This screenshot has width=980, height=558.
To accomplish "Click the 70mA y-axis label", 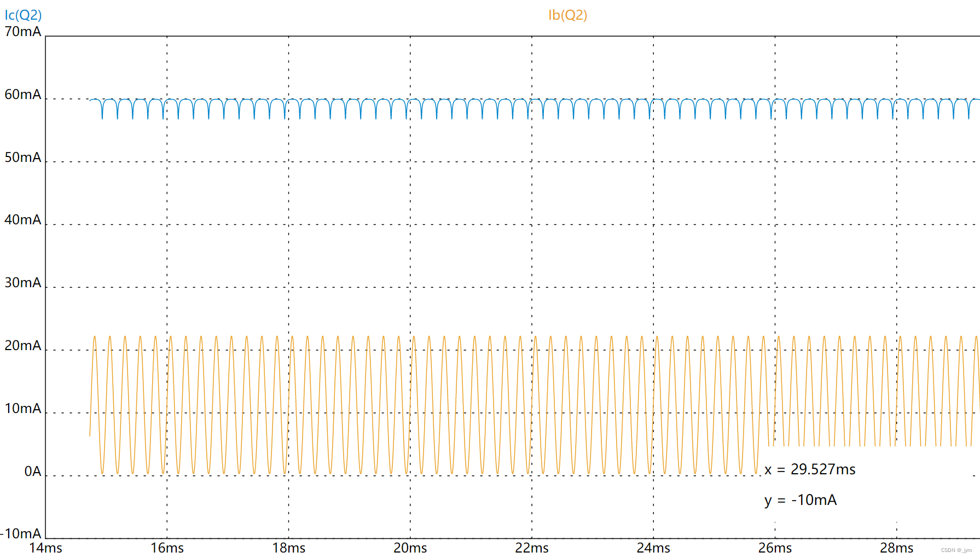I will pyautogui.click(x=23, y=32).
